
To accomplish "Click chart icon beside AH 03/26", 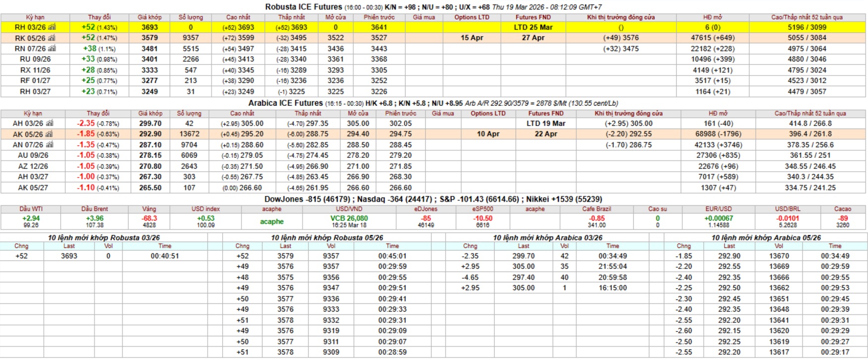I will (x=49, y=124).
